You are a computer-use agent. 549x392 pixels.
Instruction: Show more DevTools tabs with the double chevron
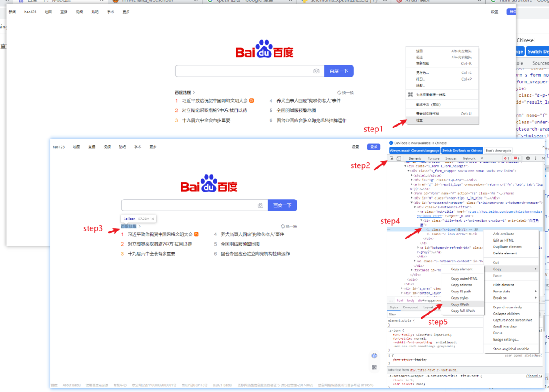tap(482, 158)
